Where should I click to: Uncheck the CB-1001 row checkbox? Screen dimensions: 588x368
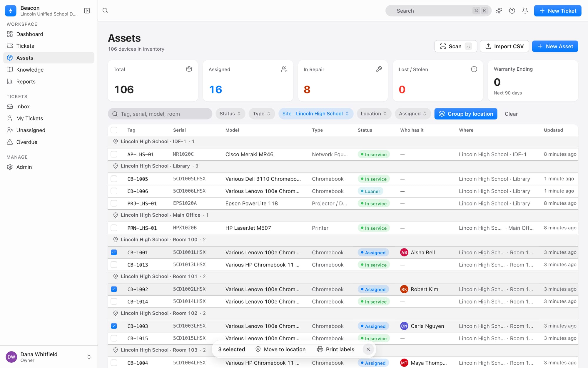[x=114, y=253]
